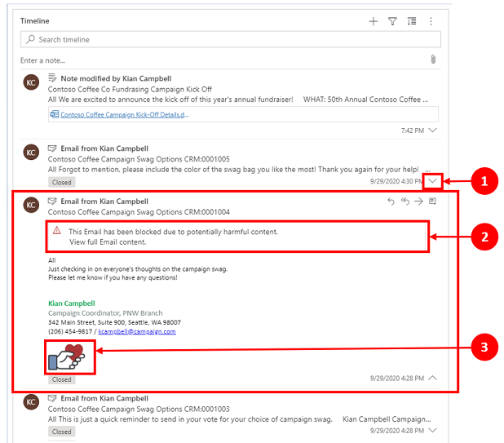
Task: Click Closed status on email CRM:0001004
Action: (62, 379)
